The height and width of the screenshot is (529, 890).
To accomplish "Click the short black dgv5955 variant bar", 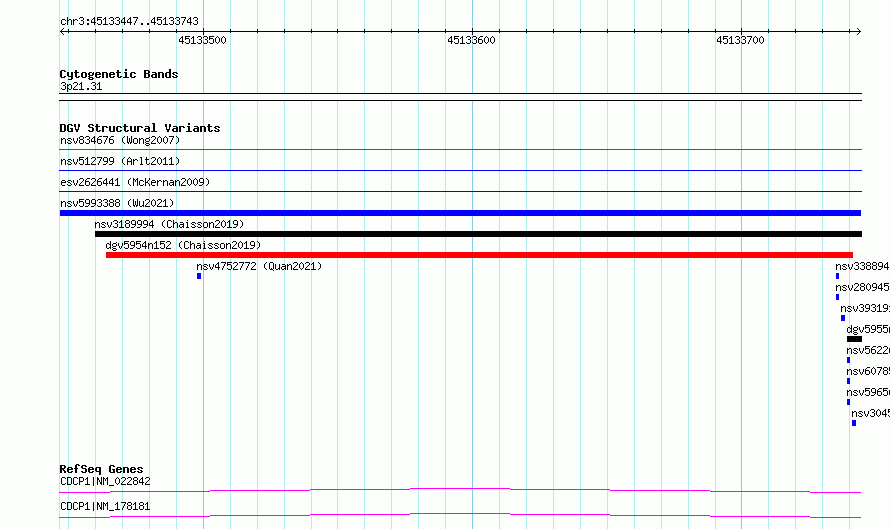I will (854, 339).
